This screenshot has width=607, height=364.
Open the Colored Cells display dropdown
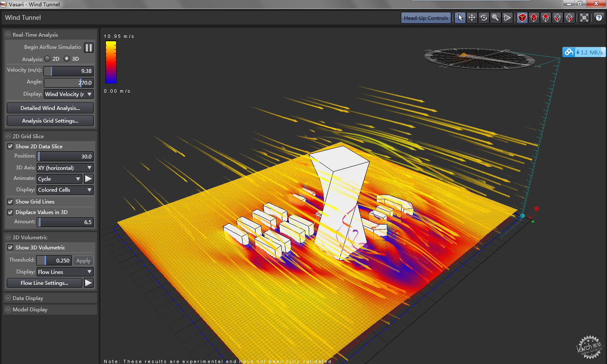(x=65, y=190)
